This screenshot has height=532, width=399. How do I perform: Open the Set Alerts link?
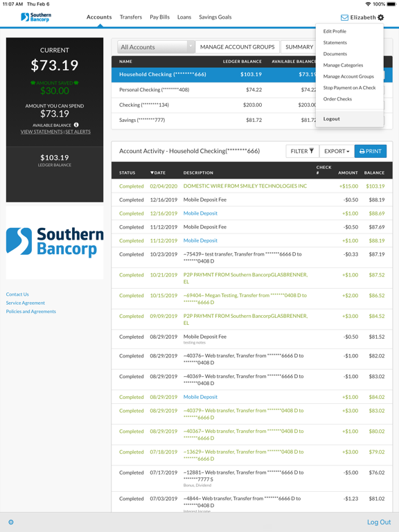click(78, 132)
